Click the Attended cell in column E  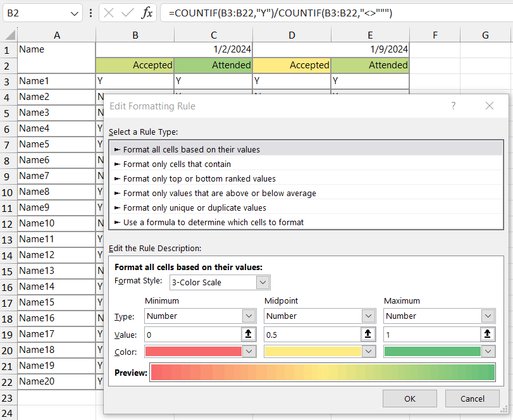coord(370,65)
